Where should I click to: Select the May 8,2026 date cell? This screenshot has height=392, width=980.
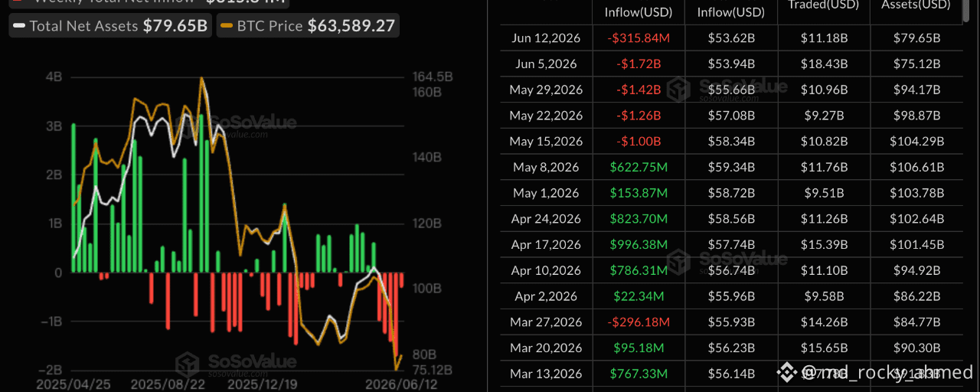(546, 167)
